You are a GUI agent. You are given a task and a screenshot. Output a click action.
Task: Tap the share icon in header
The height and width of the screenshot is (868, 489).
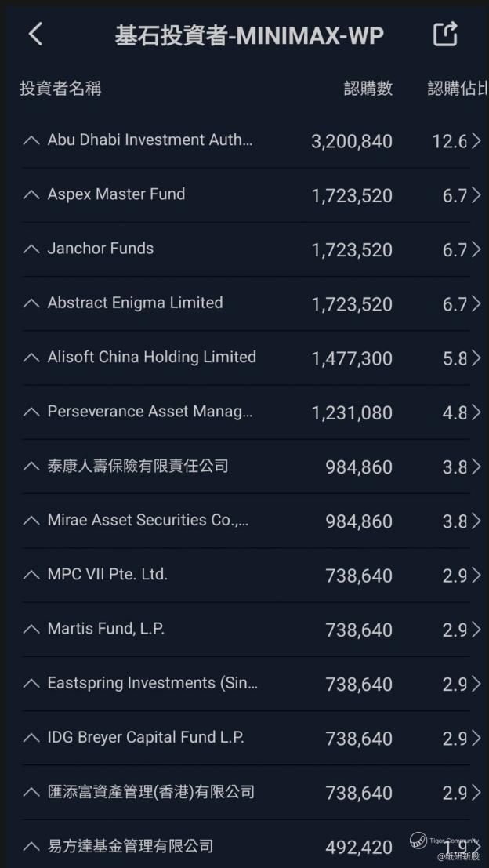[x=445, y=34]
